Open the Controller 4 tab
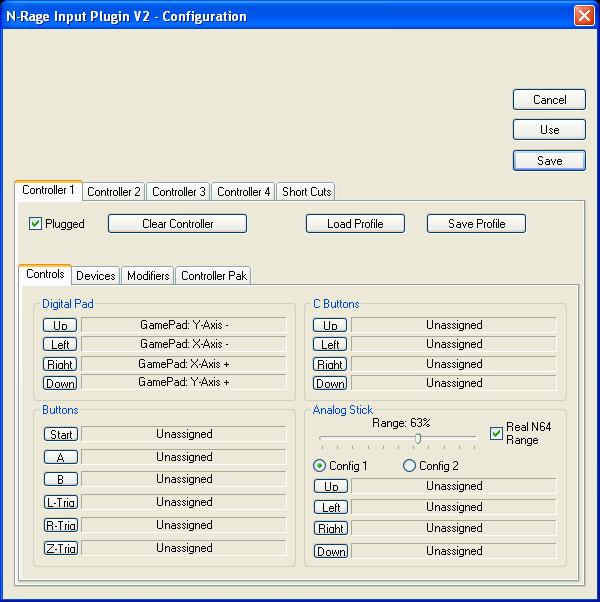The width and height of the screenshot is (600, 602). tap(243, 191)
